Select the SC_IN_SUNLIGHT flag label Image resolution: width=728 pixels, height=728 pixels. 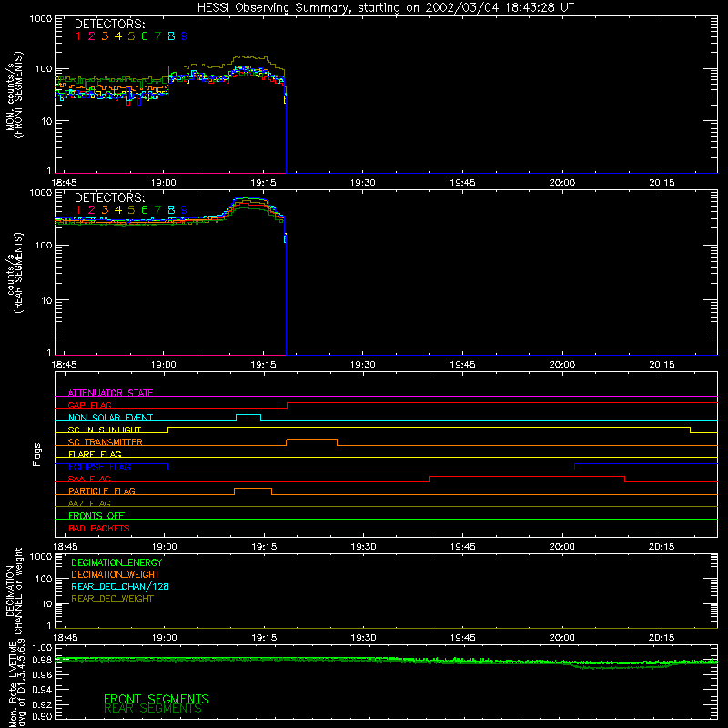(105, 430)
